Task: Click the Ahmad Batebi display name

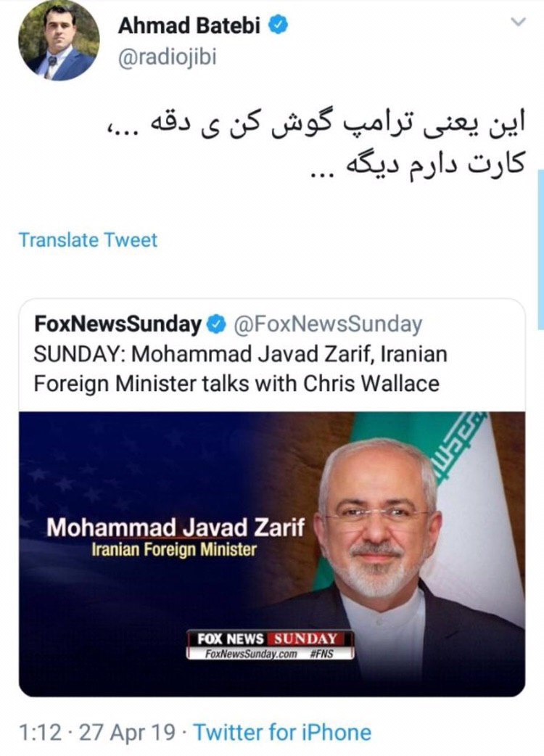Action: tap(189, 26)
